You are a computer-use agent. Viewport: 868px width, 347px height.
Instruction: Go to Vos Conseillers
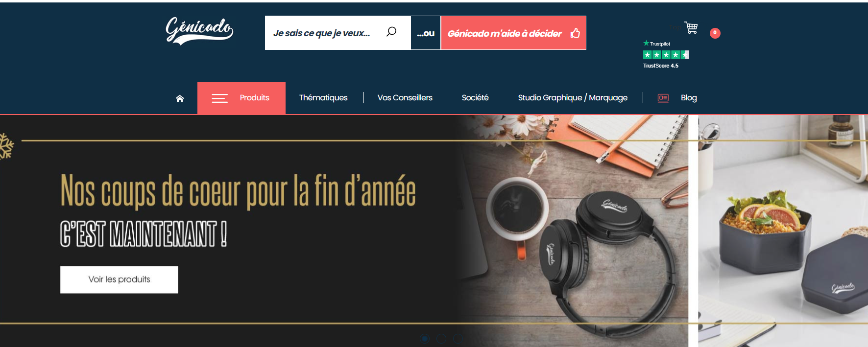(x=405, y=98)
